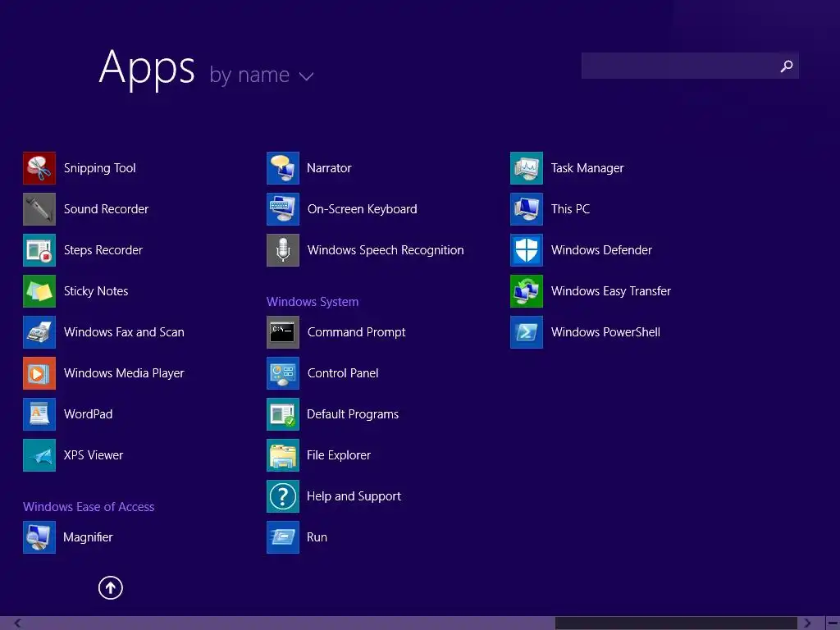840x630 pixels.
Task: Open the WordPad icon
Action: (x=39, y=414)
